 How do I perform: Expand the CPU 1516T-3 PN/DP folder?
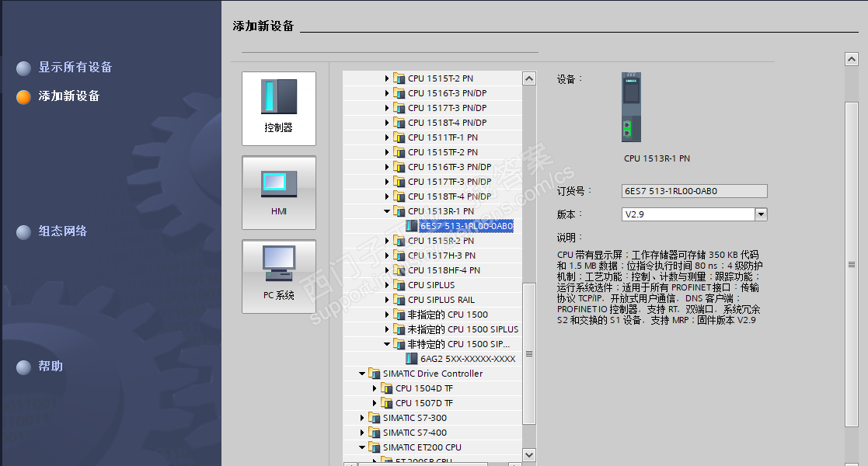click(387, 93)
